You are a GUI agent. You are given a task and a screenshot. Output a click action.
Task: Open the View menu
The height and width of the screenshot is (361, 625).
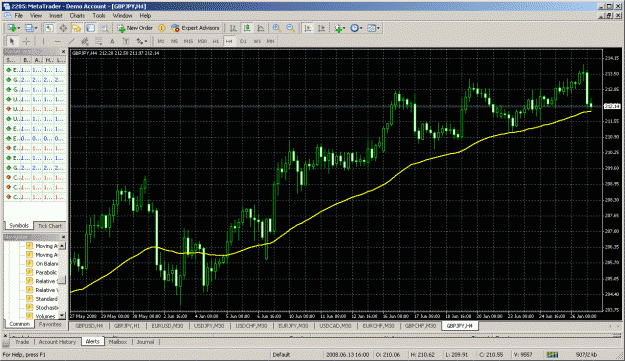[x=36, y=16]
